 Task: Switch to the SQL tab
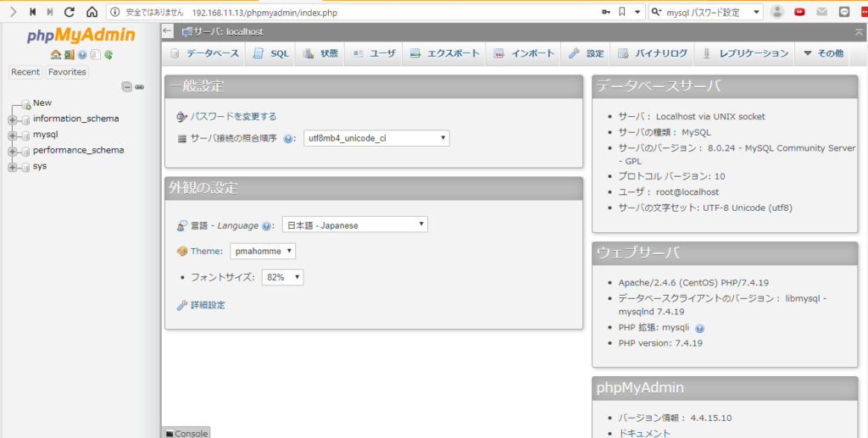[271, 53]
